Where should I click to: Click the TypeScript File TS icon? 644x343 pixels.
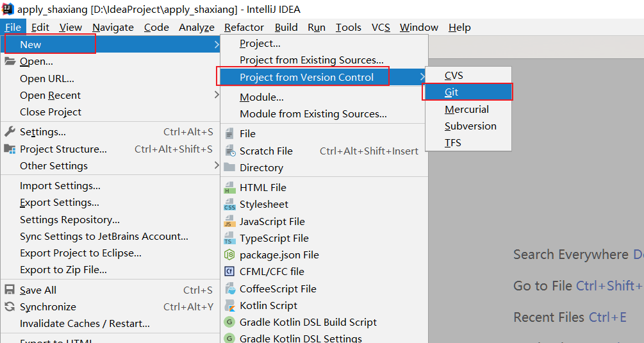pyautogui.click(x=229, y=238)
